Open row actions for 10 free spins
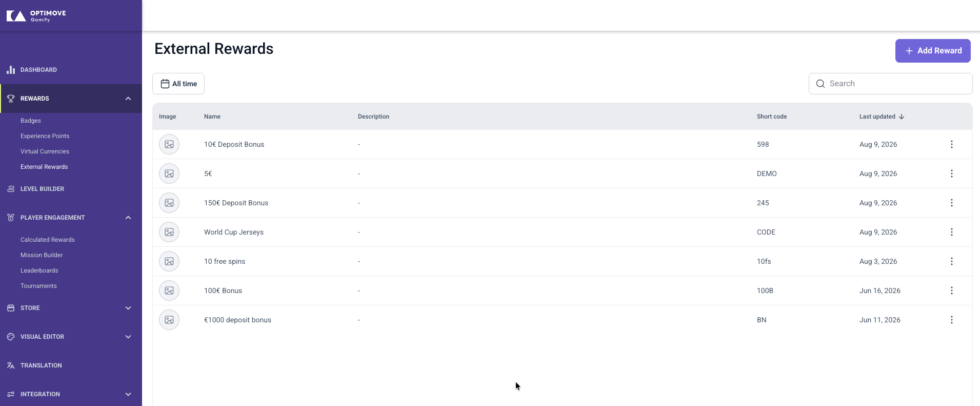 tap(952, 261)
